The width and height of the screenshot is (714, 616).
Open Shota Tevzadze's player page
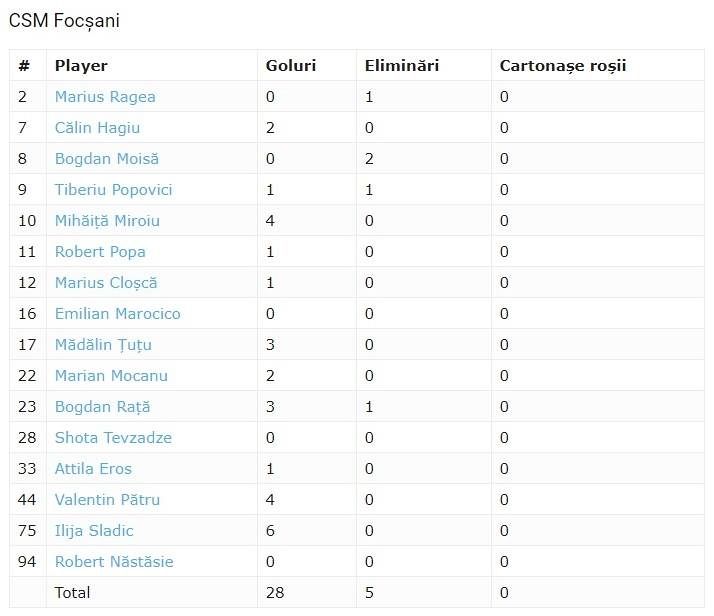(x=113, y=438)
